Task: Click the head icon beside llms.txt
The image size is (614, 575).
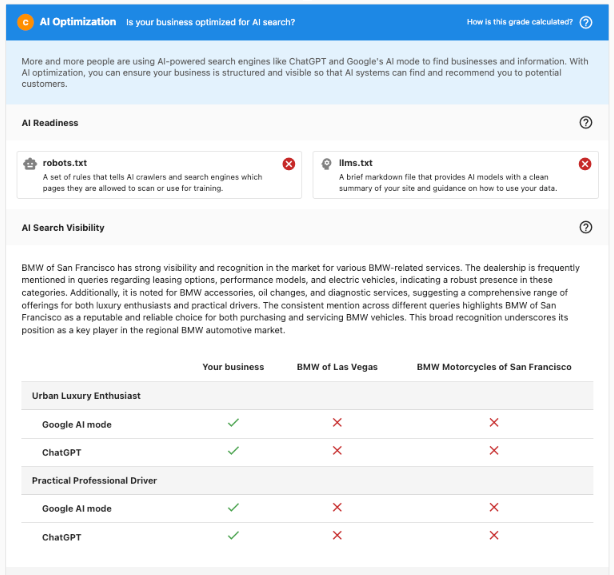Action: pyautogui.click(x=325, y=164)
